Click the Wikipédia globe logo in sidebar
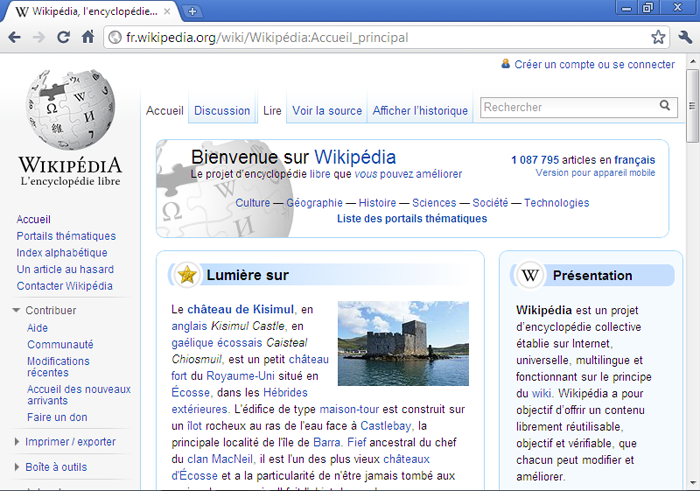 click(70, 110)
